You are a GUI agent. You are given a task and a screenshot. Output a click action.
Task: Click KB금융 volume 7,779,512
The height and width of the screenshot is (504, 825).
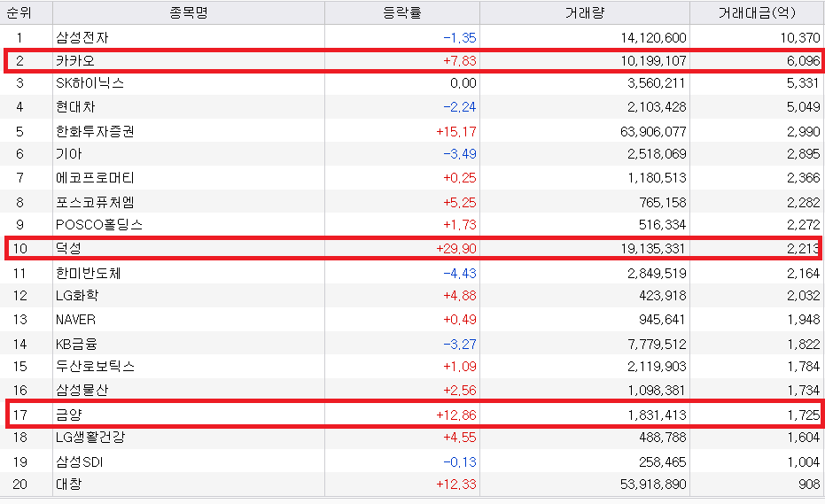click(657, 344)
